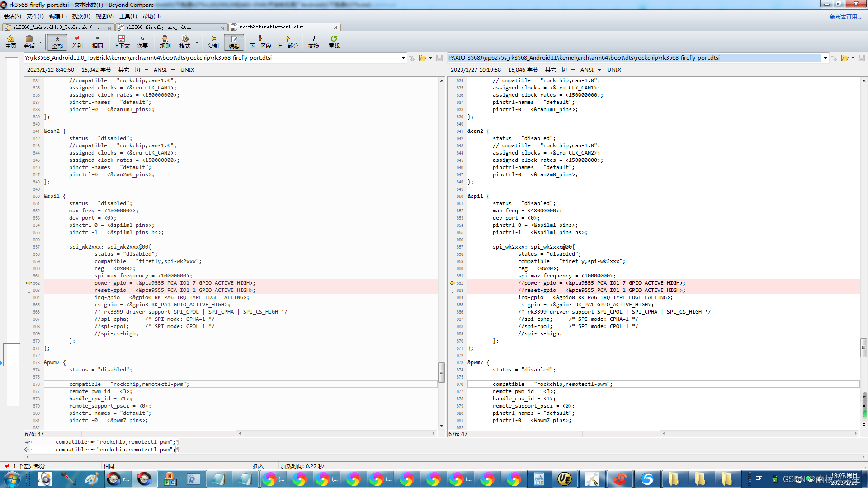868x488 pixels.
Task: Open the 搜索(R) menu
Action: [80, 16]
